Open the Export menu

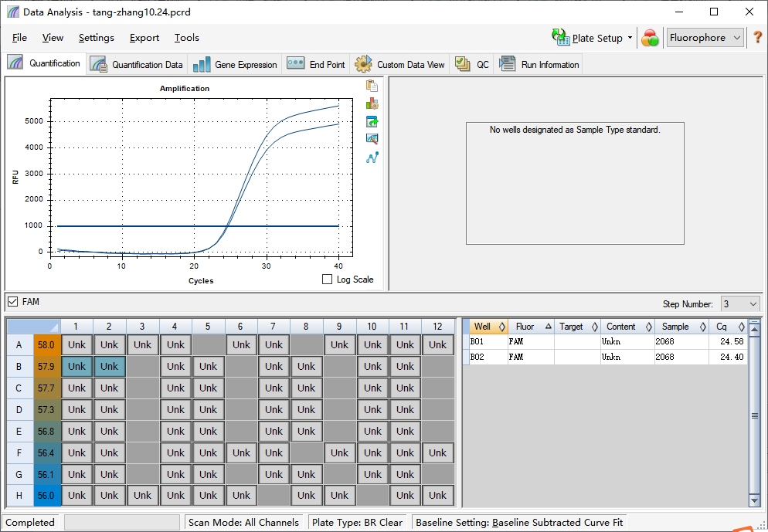click(144, 38)
